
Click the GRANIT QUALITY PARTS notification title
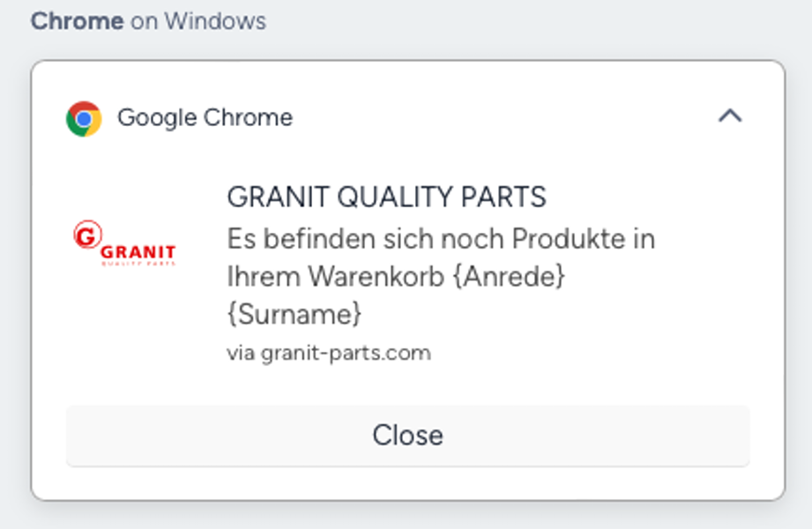pos(386,197)
